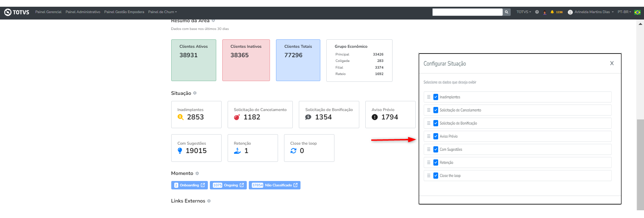Click the scrollbar up arrow
Screen dimensions: 644x218
pos(640,24)
